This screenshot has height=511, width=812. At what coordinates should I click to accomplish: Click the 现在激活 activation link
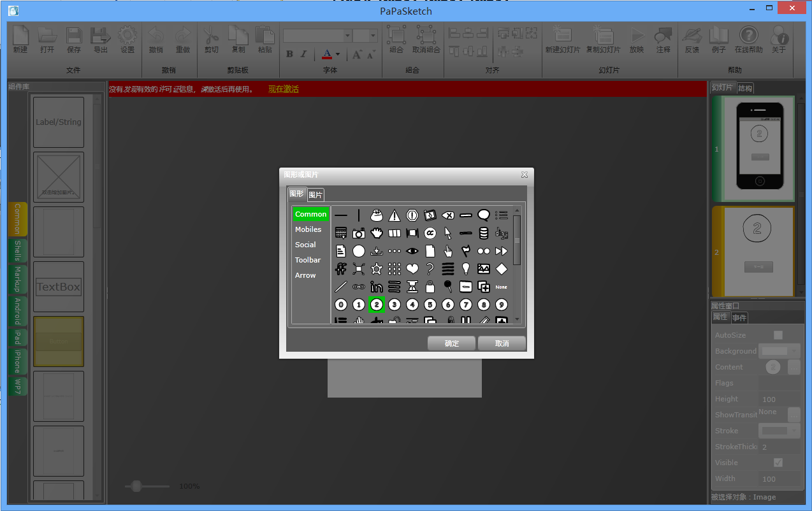pyautogui.click(x=284, y=89)
